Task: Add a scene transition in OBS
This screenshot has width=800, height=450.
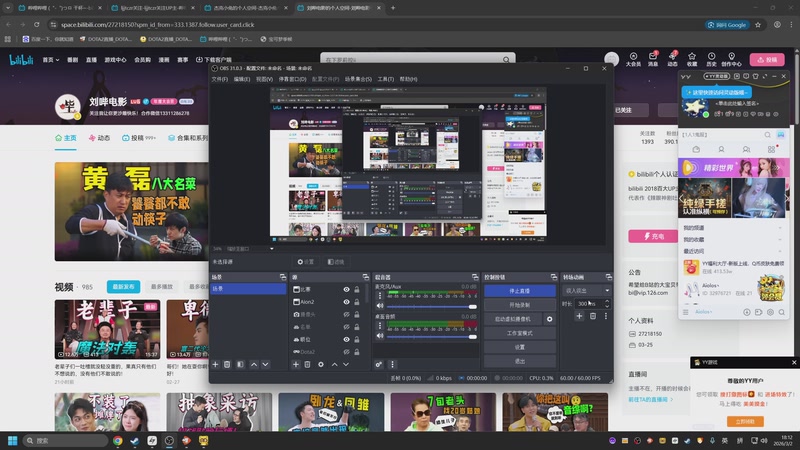Action: pos(579,316)
